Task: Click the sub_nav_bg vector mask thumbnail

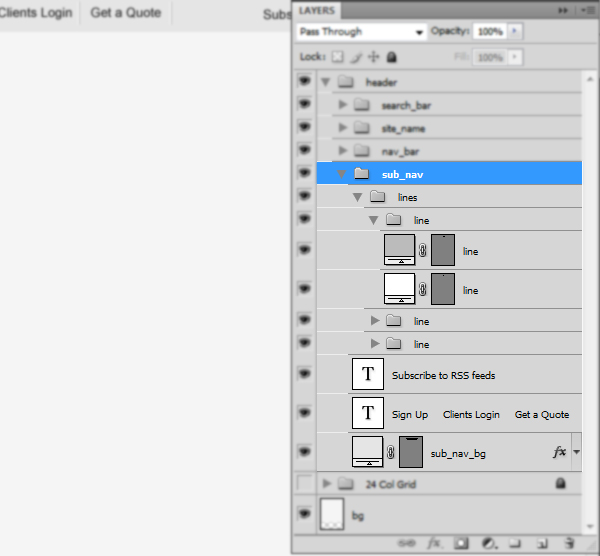Action: 411,452
